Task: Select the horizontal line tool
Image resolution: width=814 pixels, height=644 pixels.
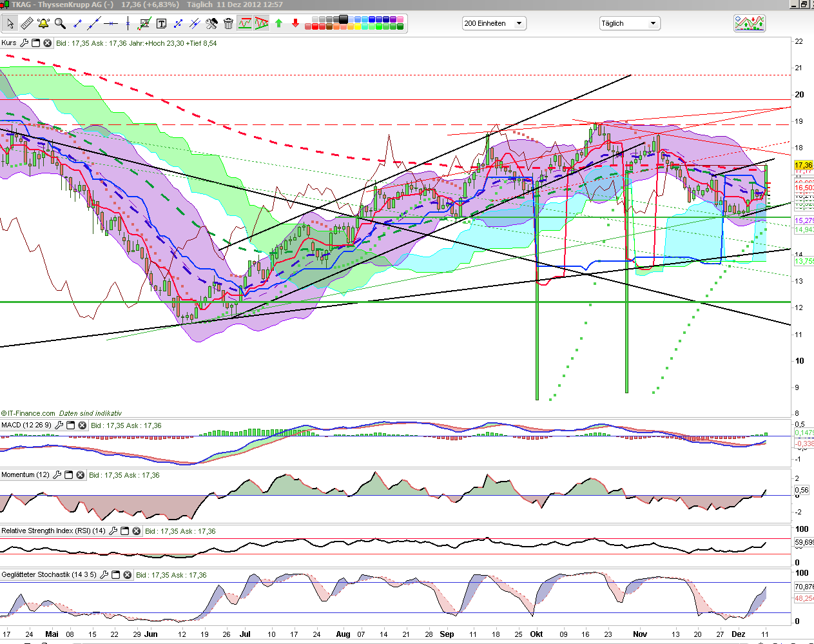Action: tap(111, 23)
